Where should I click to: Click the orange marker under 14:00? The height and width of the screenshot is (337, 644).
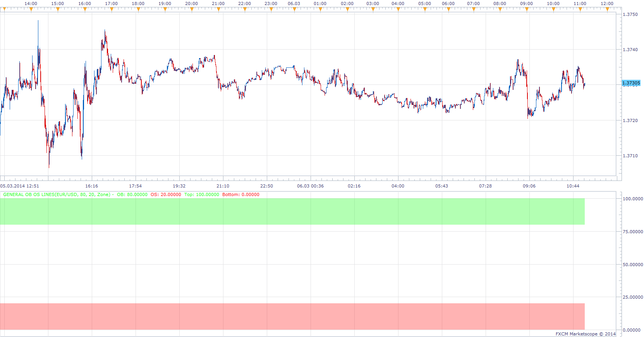click(31, 10)
